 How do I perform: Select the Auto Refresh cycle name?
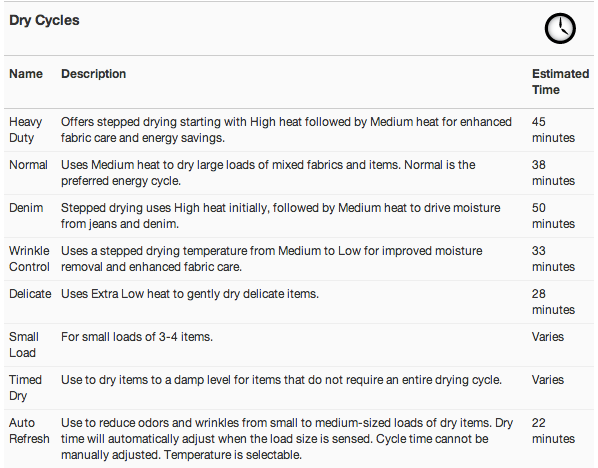coord(29,431)
